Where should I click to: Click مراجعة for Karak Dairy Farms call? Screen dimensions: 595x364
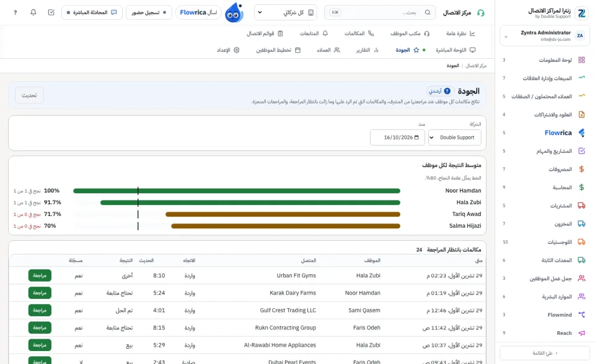40,293
